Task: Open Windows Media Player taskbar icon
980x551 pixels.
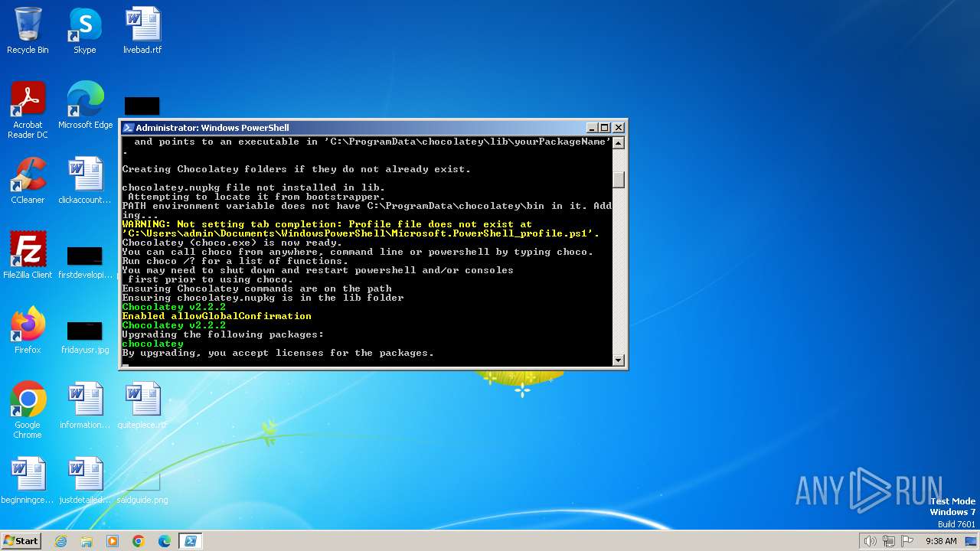Action: (113, 541)
